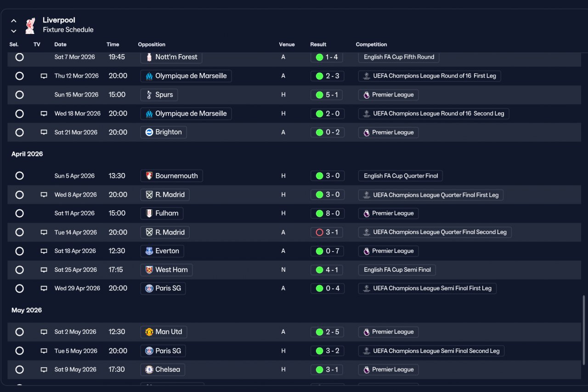Select the Fulham fixture radio button
The height and width of the screenshot is (392, 588).
[19, 213]
